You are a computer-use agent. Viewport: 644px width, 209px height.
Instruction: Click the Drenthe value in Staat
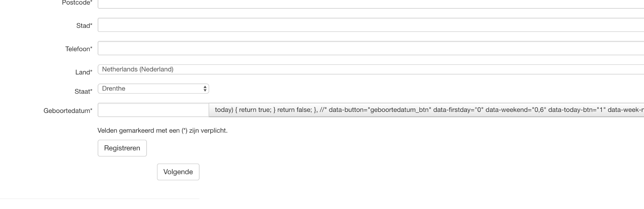tap(114, 89)
